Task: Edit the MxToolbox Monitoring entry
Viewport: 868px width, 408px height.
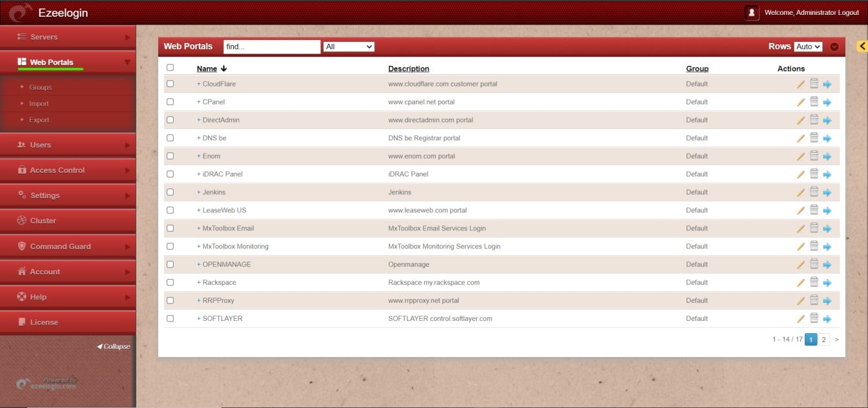Action: [x=801, y=247]
